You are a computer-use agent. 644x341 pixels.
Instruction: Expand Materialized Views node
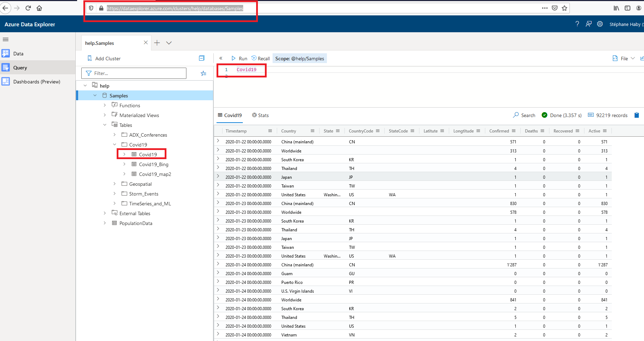pos(105,115)
